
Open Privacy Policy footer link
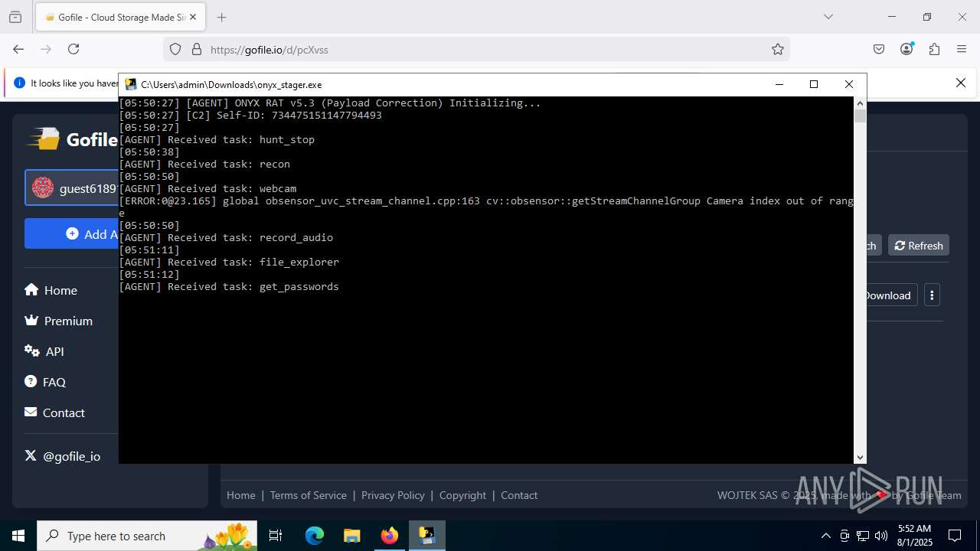pyautogui.click(x=393, y=495)
